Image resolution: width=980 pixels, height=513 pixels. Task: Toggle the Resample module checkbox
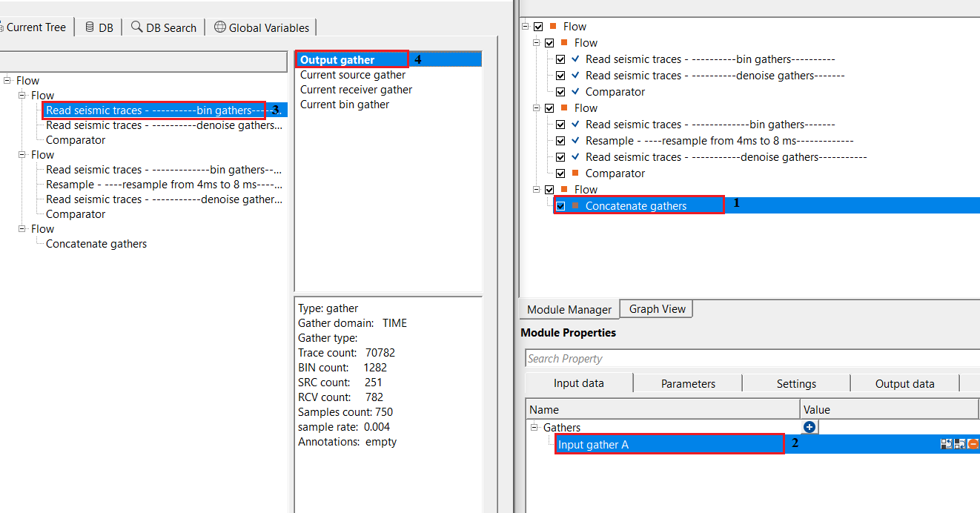click(561, 141)
